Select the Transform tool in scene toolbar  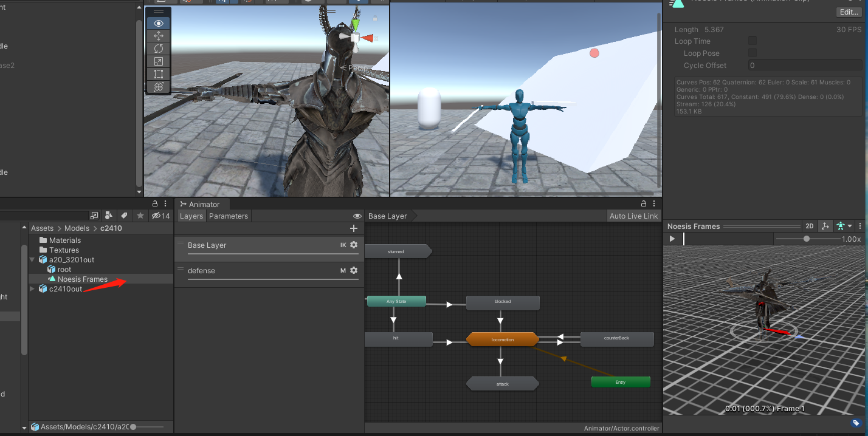tap(159, 87)
